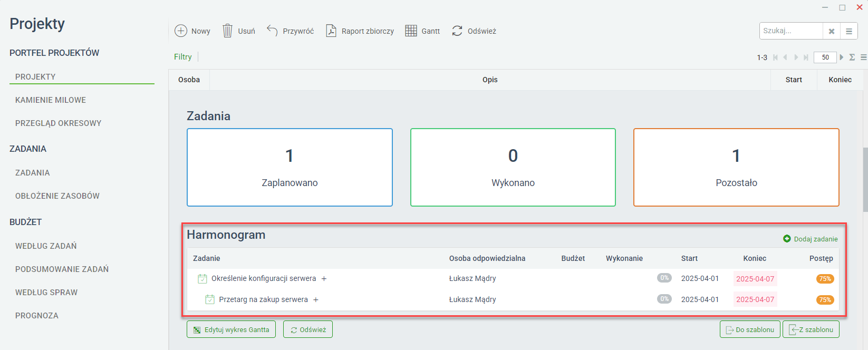
Task: Click the Przywróć undo arrow icon
Action: pyautogui.click(x=272, y=31)
